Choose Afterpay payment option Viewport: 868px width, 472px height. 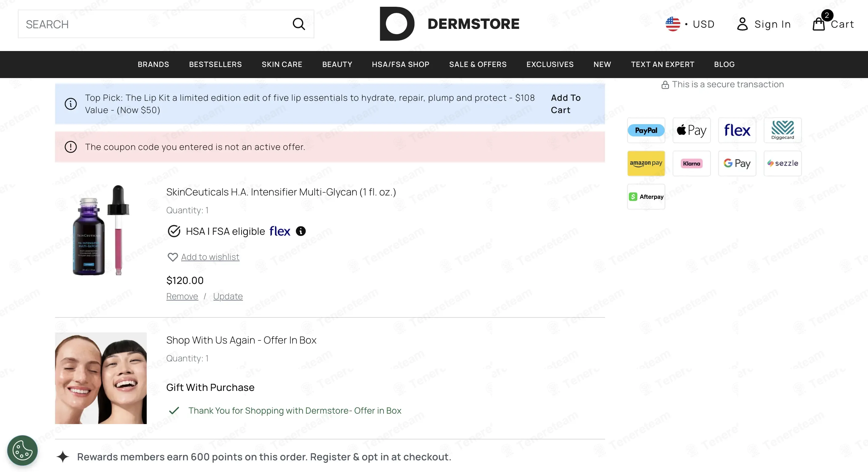[x=646, y=197]
